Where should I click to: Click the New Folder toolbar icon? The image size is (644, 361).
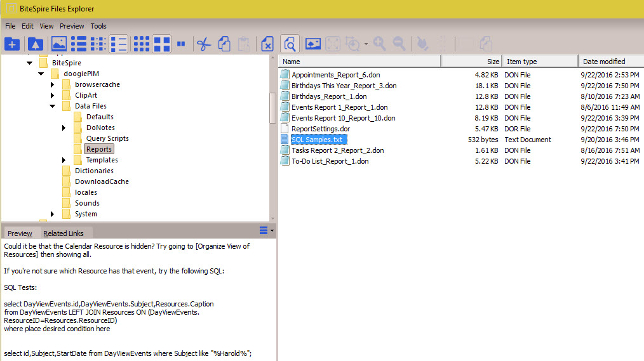coord(12,44)
